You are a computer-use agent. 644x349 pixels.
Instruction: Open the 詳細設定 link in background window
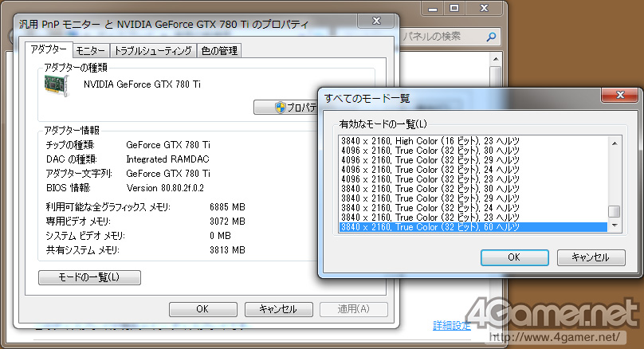(452, 326)
